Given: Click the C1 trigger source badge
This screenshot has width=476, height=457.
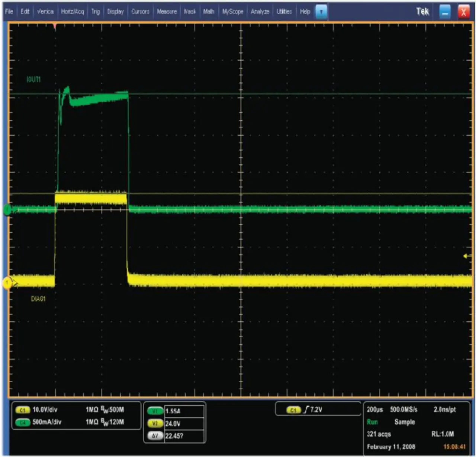Looking at the screenshot, I should 293,410.
